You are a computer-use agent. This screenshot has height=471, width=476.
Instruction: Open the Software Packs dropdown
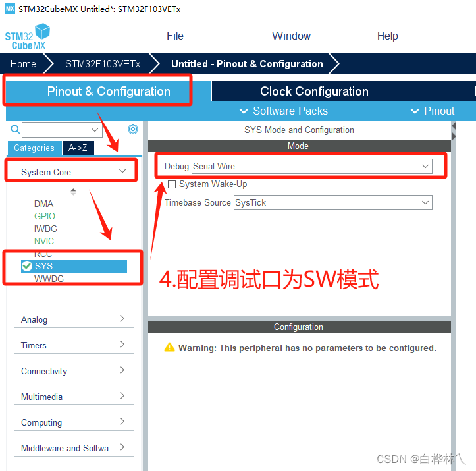point(284,111)
